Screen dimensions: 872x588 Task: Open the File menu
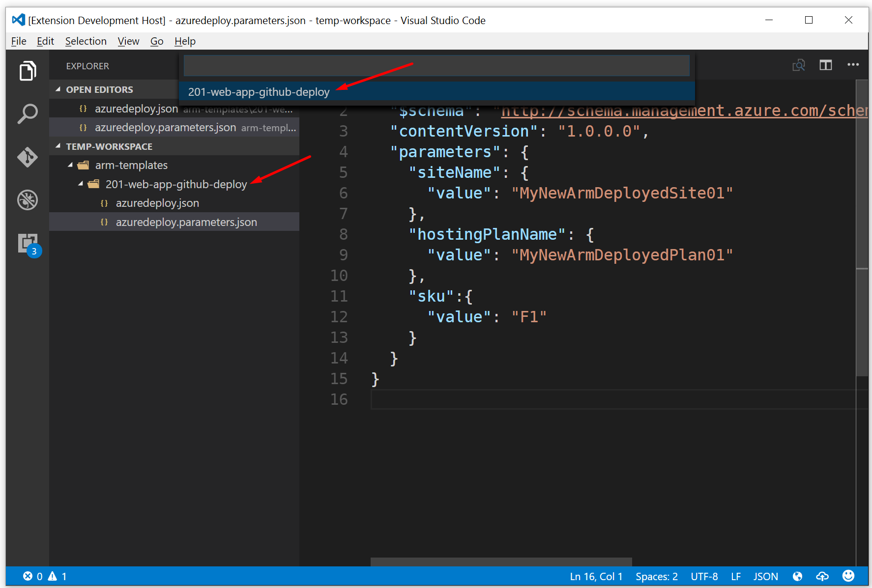click(19, 41)
